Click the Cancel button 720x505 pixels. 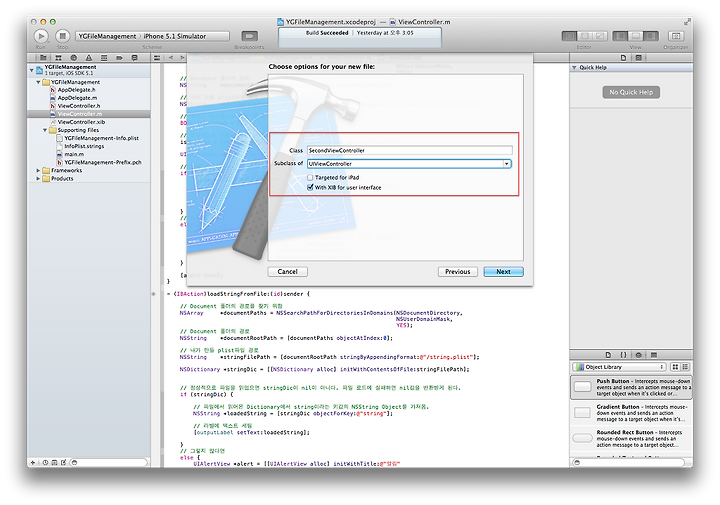coord(287,272)
